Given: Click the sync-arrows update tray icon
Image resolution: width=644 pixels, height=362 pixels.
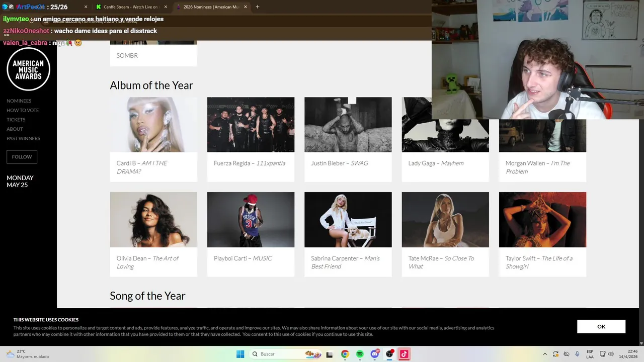Looking at the screenshot, I should click(555, 354).
